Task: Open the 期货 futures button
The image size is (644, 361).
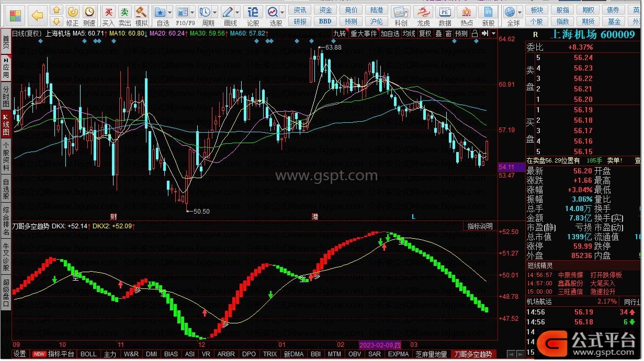Action: point(589,21)
